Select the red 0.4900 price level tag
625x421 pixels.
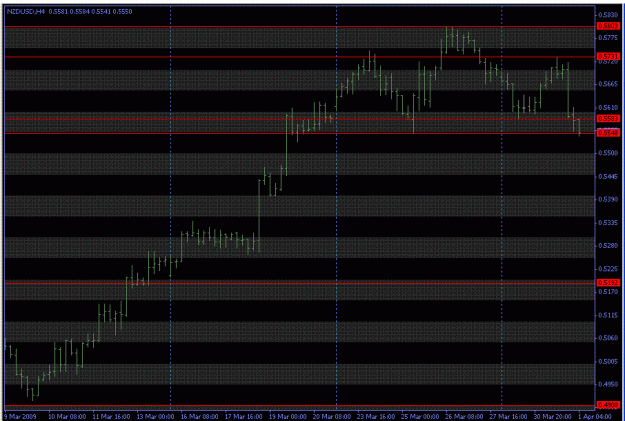[608, 405]
